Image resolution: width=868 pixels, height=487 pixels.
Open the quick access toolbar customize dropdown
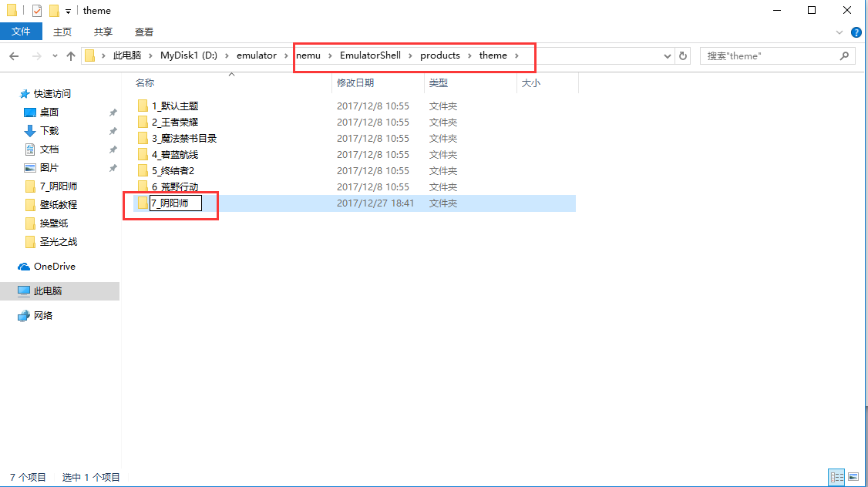click(69, 11)
